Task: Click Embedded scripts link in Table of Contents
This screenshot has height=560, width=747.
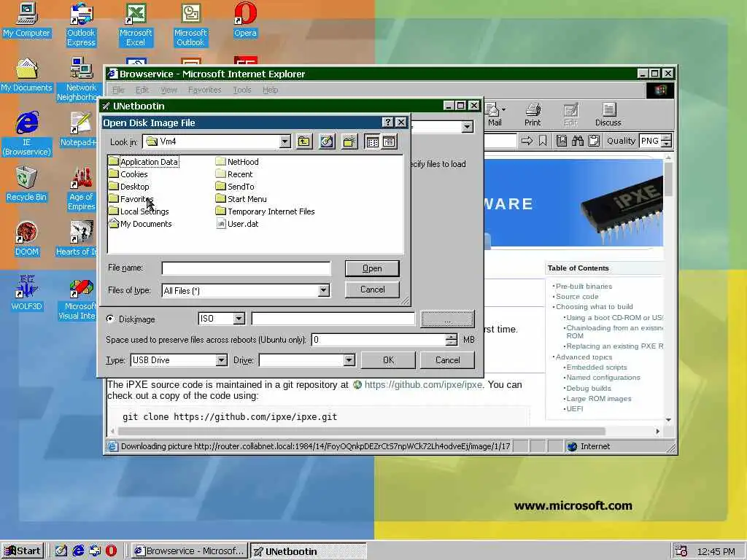Action: [x=597, y=367]
